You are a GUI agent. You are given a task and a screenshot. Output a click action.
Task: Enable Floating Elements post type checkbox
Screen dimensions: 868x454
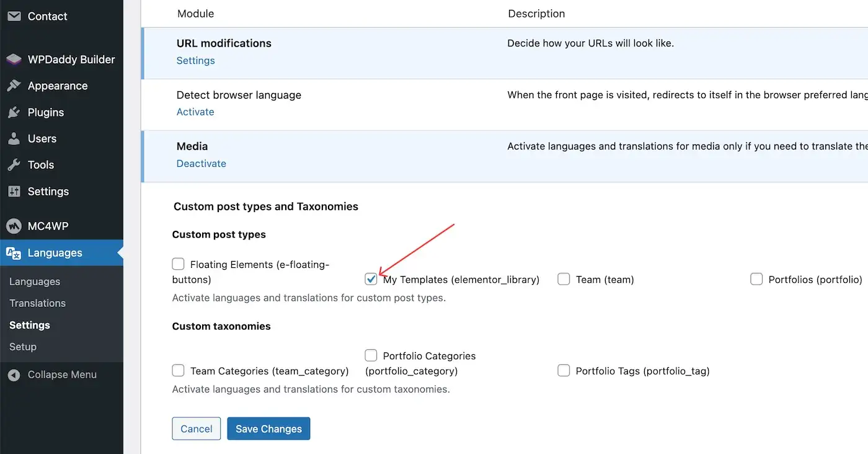[x=179, y=264]
